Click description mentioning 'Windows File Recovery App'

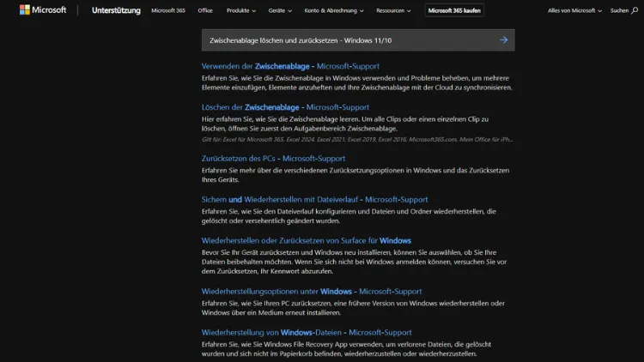tap(346, 349)
